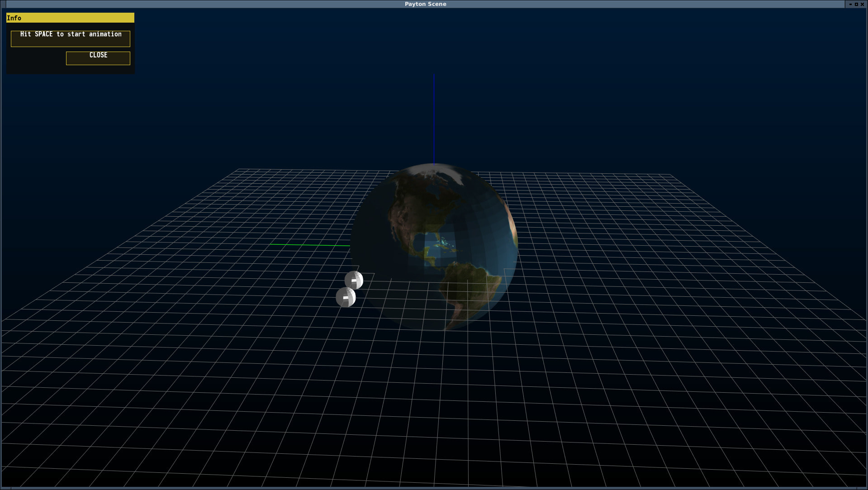Minimize the Payton Scene window
This screenshot has height=490, width=868.
(x=850, y=4)
